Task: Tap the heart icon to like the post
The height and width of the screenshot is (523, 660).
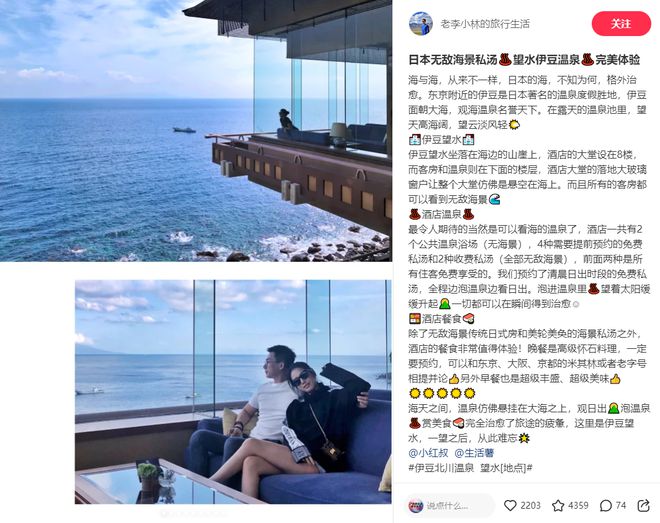Action: pos(510,505)
